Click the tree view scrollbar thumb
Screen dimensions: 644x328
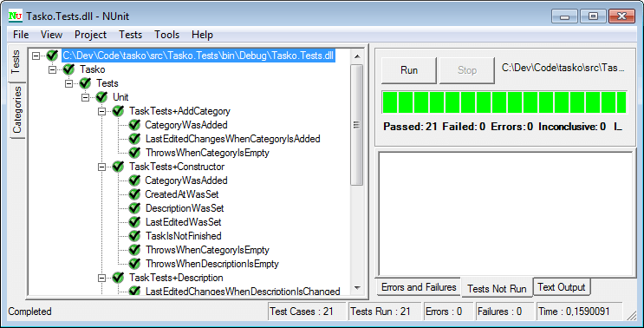coord(357,125)
